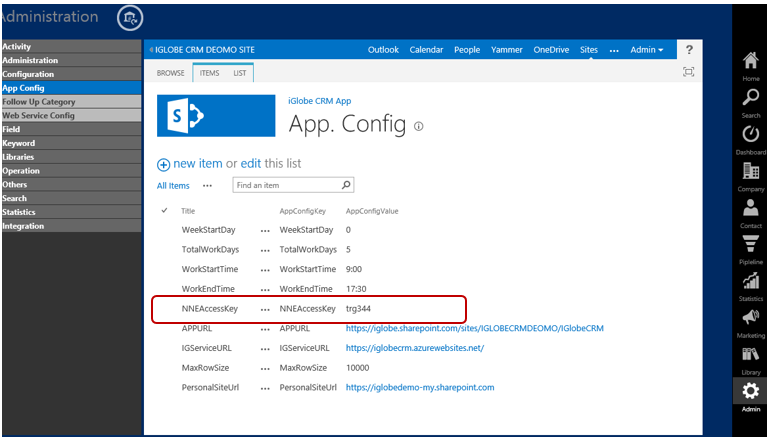Open NNEAccessKey row ellipsis menu
This screenshot has height=442, width=771.
pos(265,309)
